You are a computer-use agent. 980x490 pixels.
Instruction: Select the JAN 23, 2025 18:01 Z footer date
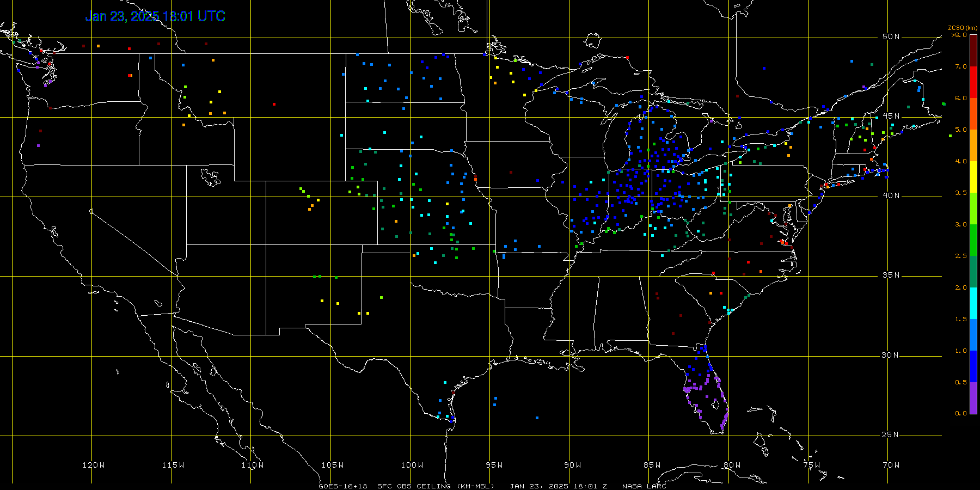pyautogui.click(x=559, y=486)
